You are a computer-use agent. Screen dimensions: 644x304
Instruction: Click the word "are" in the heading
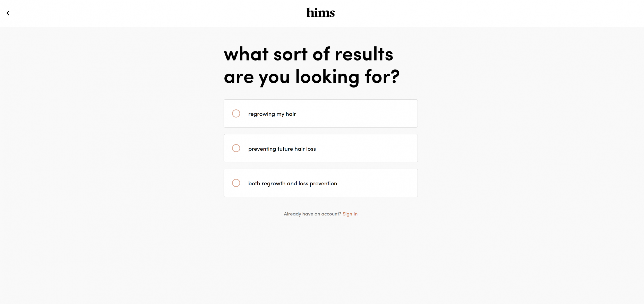[x=239, y=77]
